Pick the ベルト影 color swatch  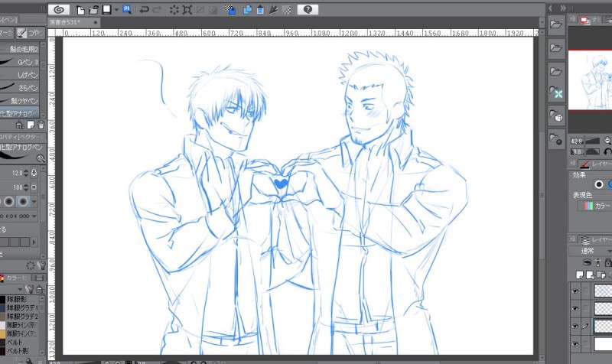click(2, 351)
